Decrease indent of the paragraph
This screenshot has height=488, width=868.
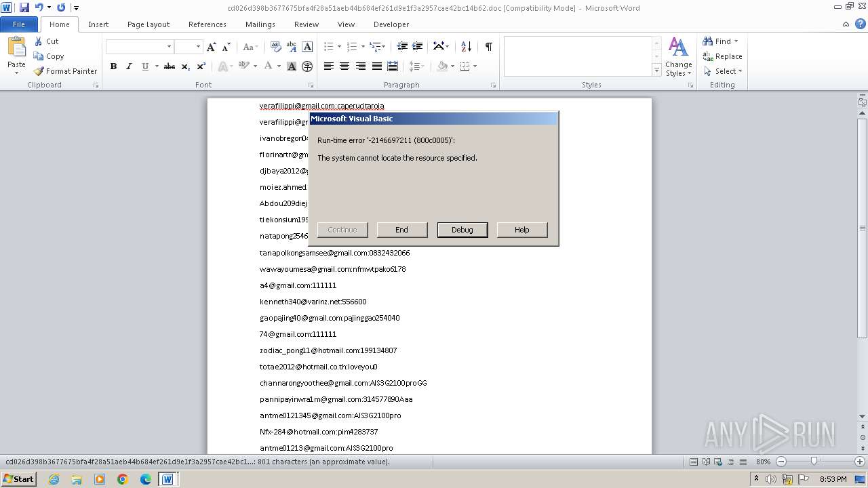pyautogui.click(x=402, y=47)
